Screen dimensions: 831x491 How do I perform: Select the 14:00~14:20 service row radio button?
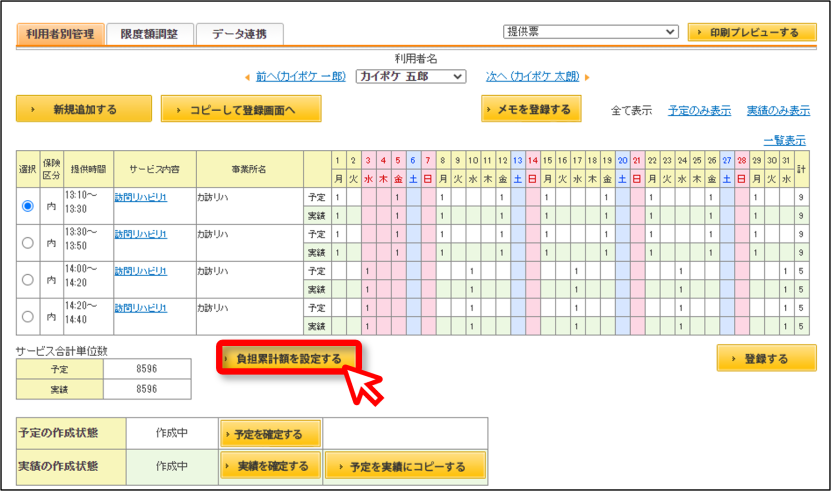[28, 279]
